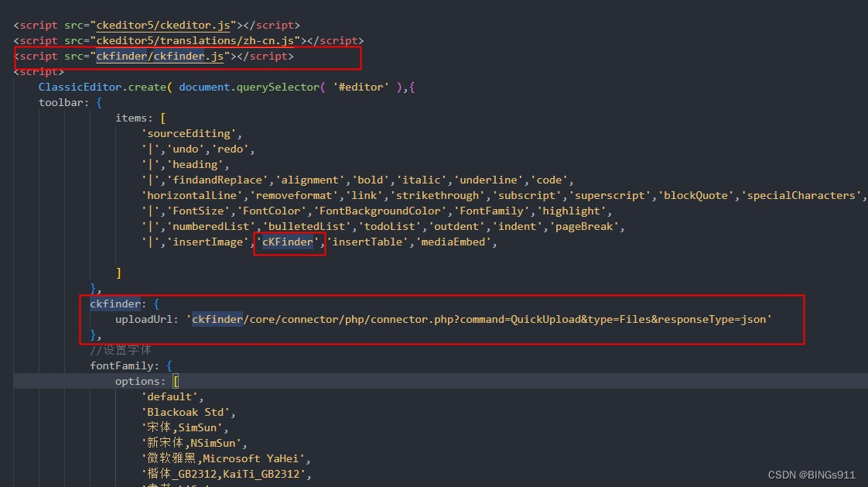Click the 'link' toolbar item string
This screenshot has width=868, height=487.
tap(364, 196)
